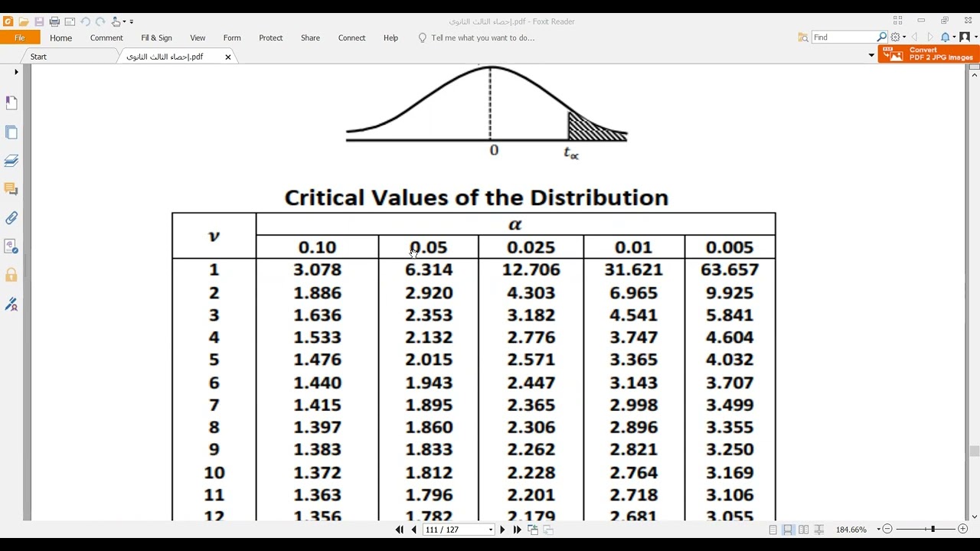This screenshot has height=551, width=980.
Task: Open the Security lock panel in sidebar
Action: tap(11, 275)
